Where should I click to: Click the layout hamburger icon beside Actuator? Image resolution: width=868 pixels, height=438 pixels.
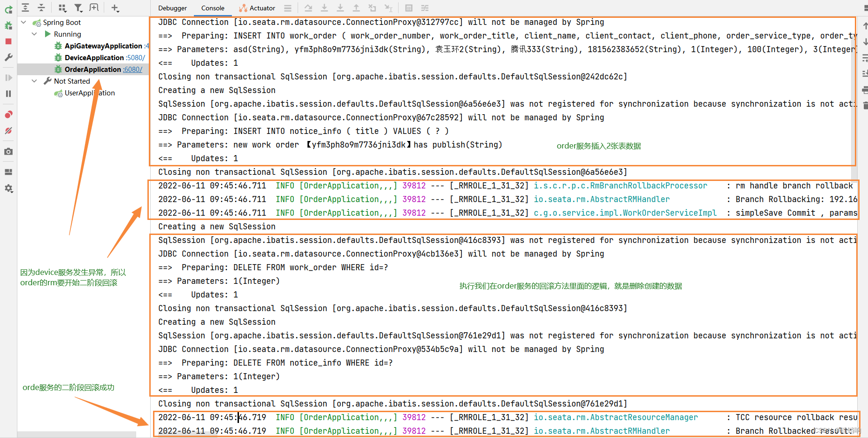[x=288, y=8]
